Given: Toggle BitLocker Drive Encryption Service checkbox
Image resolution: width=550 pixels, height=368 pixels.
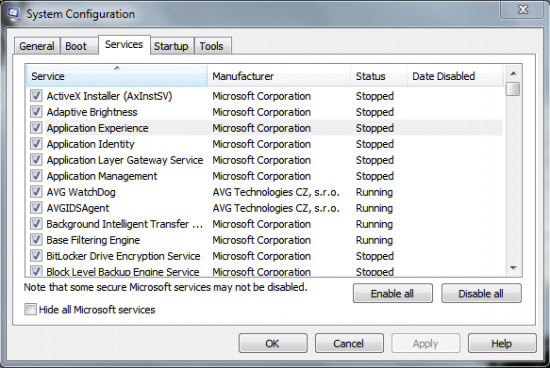Looking at the screenshot, I should coord(36,256).
